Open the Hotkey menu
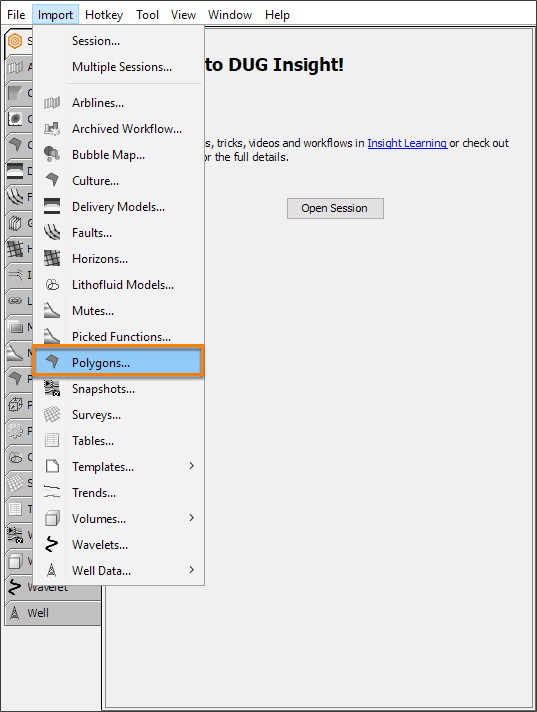 click(x=104, y=15)
